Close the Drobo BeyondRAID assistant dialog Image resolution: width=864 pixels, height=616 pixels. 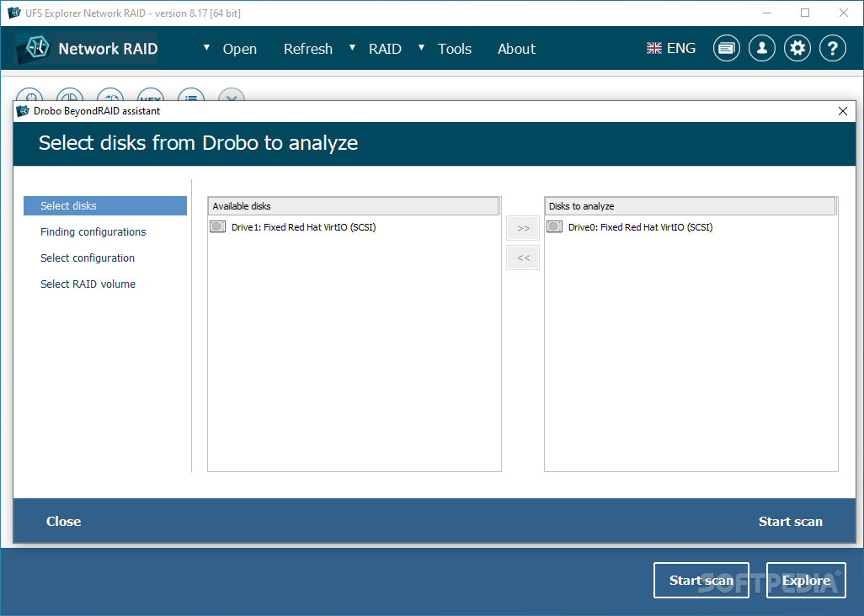tap(842, 111)
